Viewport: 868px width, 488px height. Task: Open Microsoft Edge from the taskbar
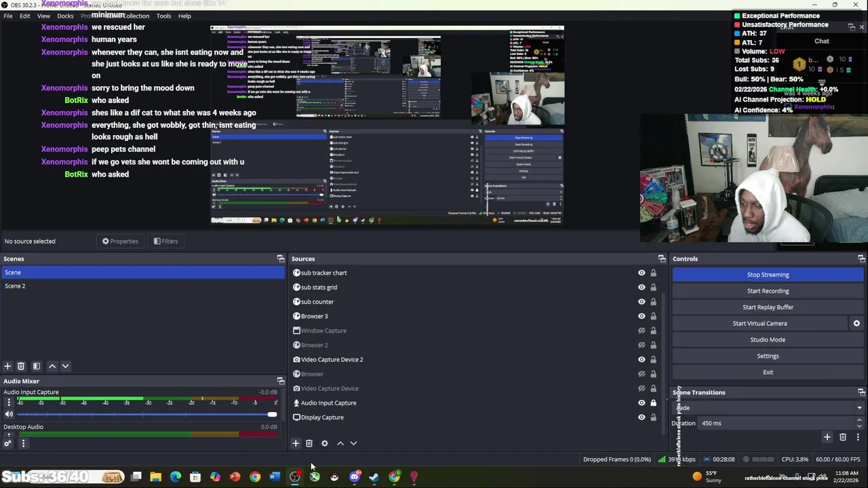tap(176, 477)
